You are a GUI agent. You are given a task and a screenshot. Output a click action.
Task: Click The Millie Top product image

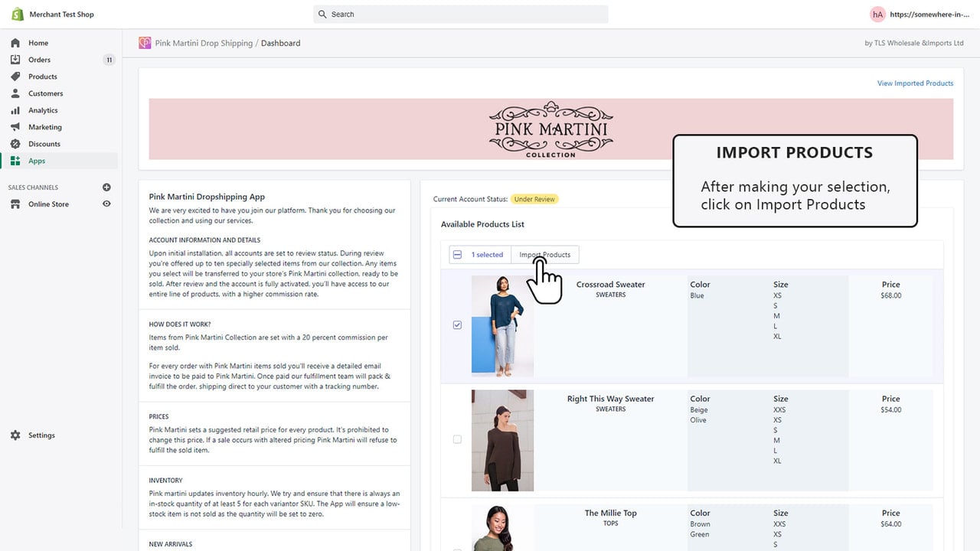(502, 527)
